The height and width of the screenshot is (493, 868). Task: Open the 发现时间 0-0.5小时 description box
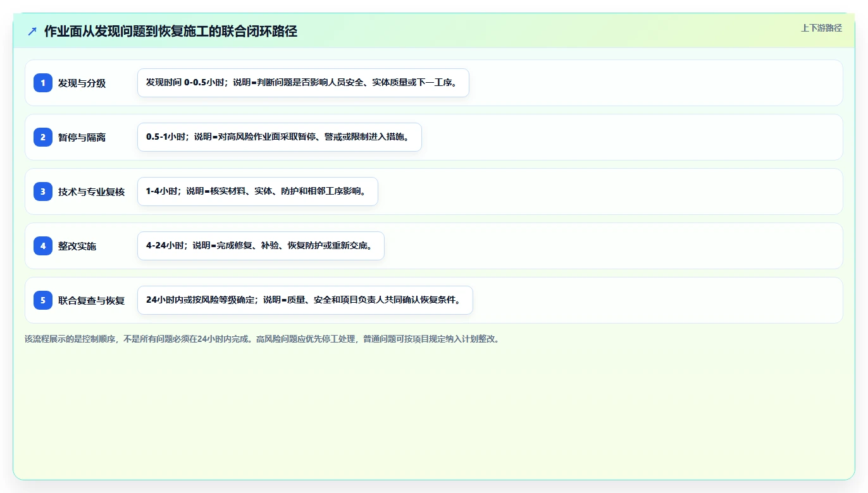coord(303,83)
